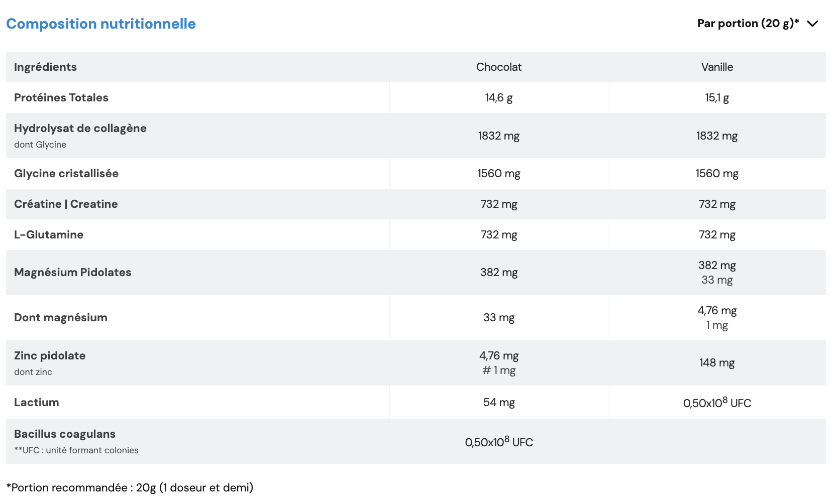This screenshot has width=838, height=504.
Task: Click the 14,6 g Chocolat protein value
Action: pyautogui.click(x=498, y=98)
